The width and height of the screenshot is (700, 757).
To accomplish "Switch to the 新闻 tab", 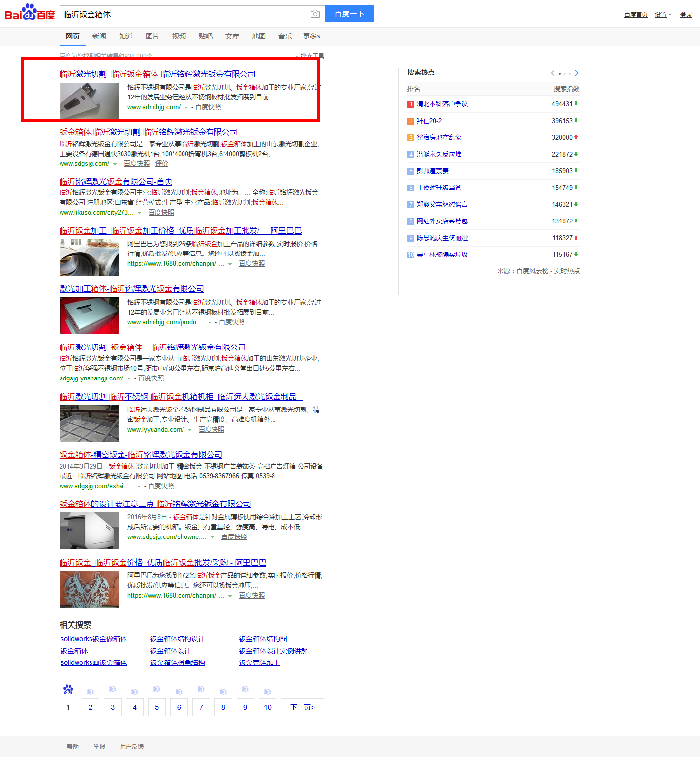I will point(99,36).
